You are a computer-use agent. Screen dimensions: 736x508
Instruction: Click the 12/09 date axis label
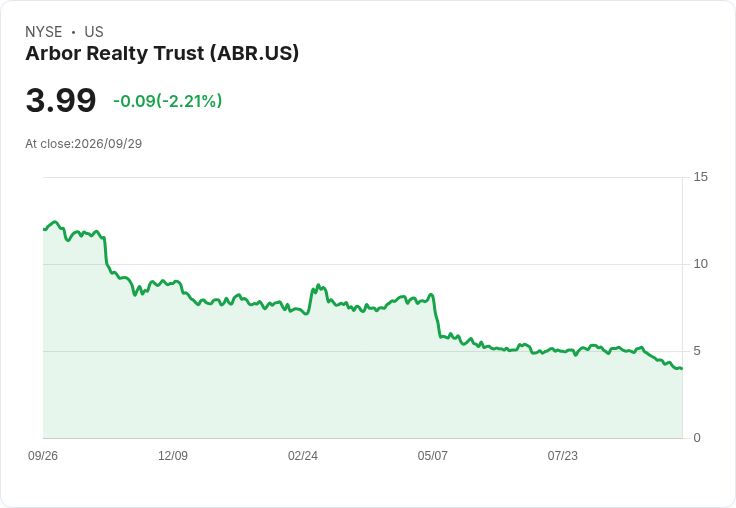point(173,455)
